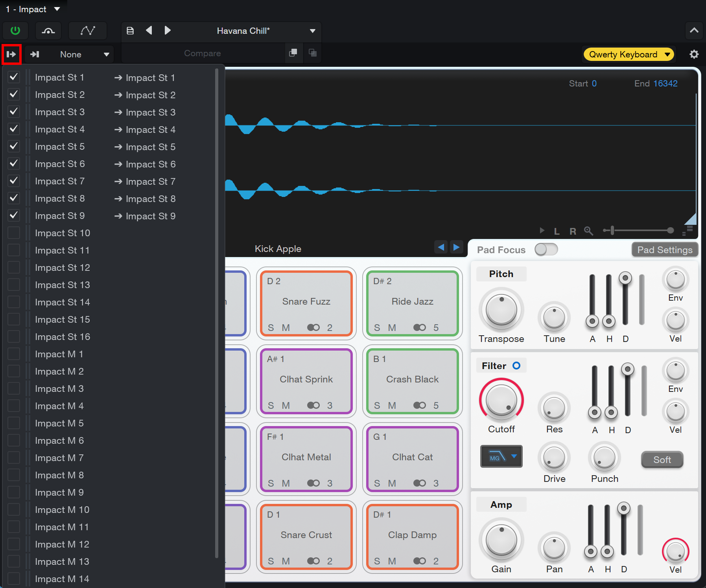Click the Amp Gain knob
The image size is (706, 588).
(501, 540)
